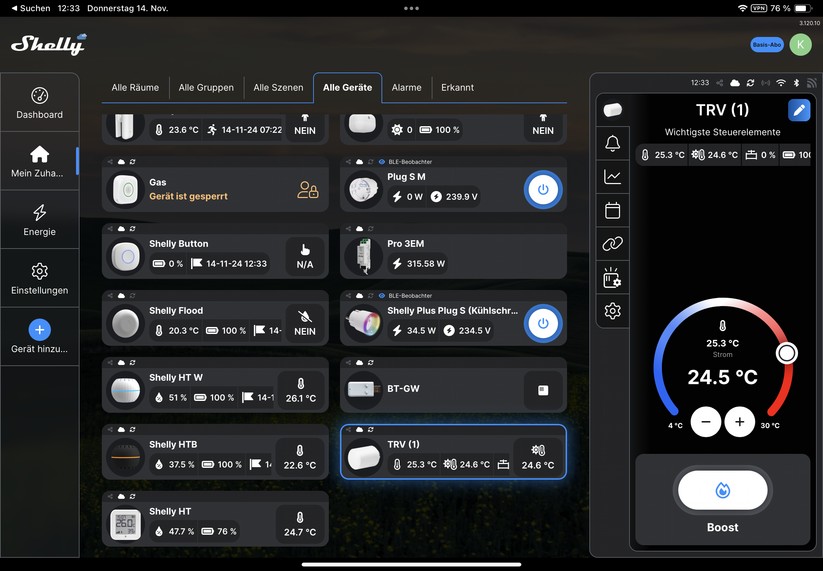The width and height of the screenshot is (823, 571).
Task: Open the Pro 3EM device card
Action: point(453,251)
